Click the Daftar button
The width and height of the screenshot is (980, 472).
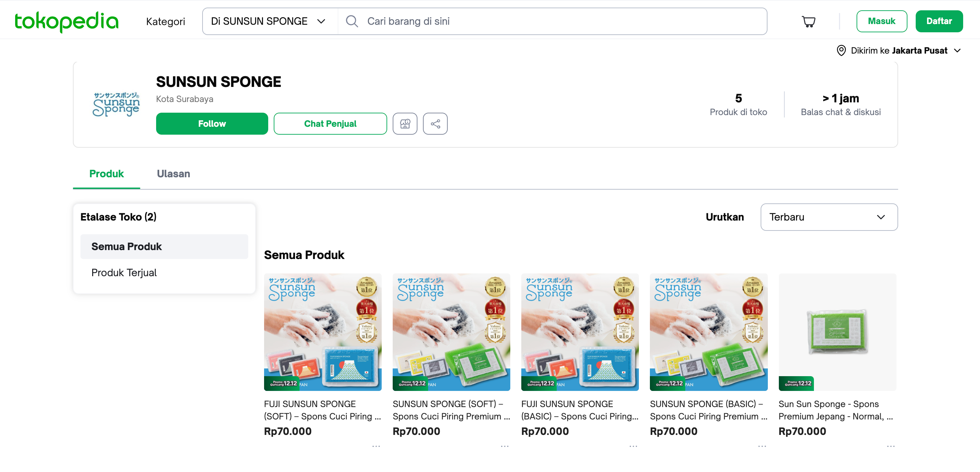(938, 21)
